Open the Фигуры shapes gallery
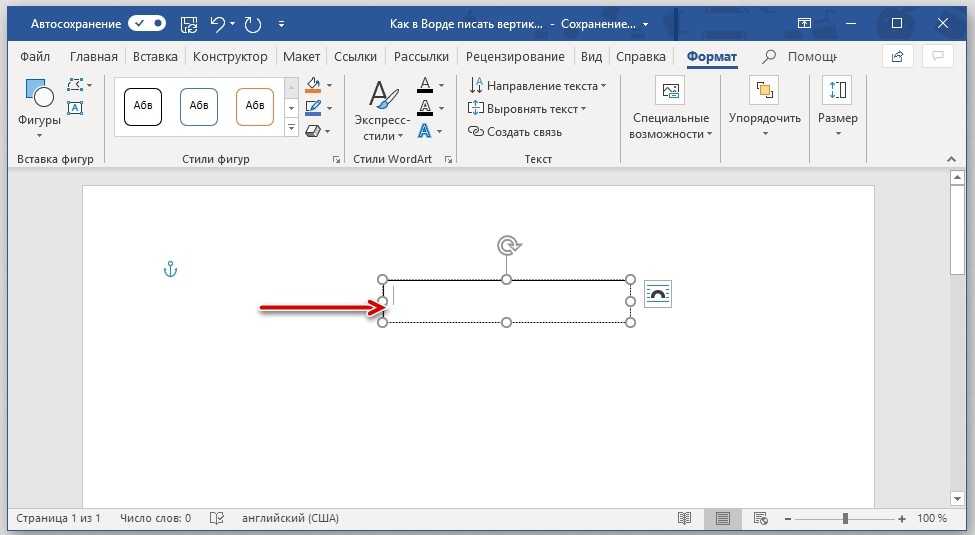975x535 pixels. pos(39,105)
